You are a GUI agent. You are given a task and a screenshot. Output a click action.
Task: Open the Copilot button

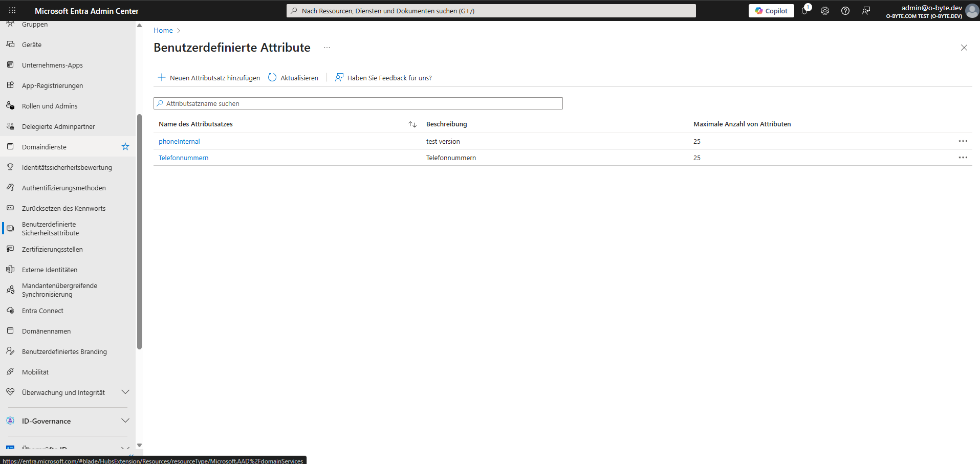(x=771, y=11)
